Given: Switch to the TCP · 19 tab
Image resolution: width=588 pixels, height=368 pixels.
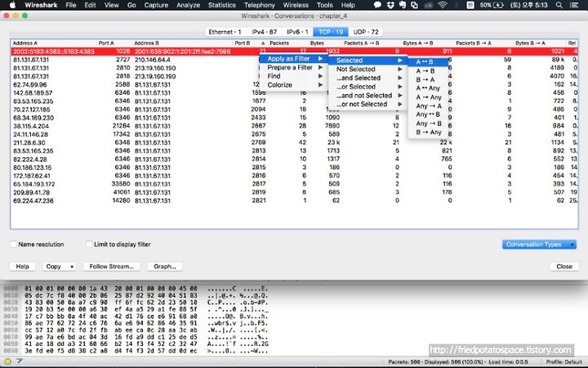Looking at the screenshot, I should (331, 32).
